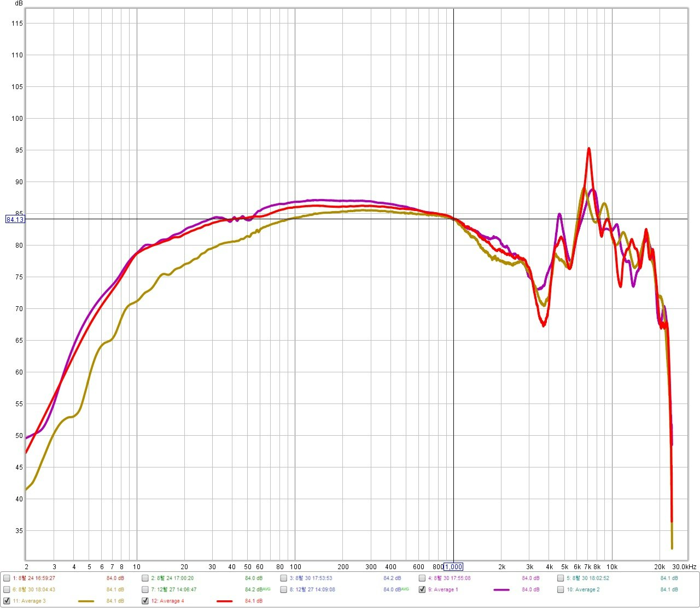This screenshot has height=608, width=700.
Task: Show measurement 2: 8월 24 17:00:20
Action: tap(145, 578)
